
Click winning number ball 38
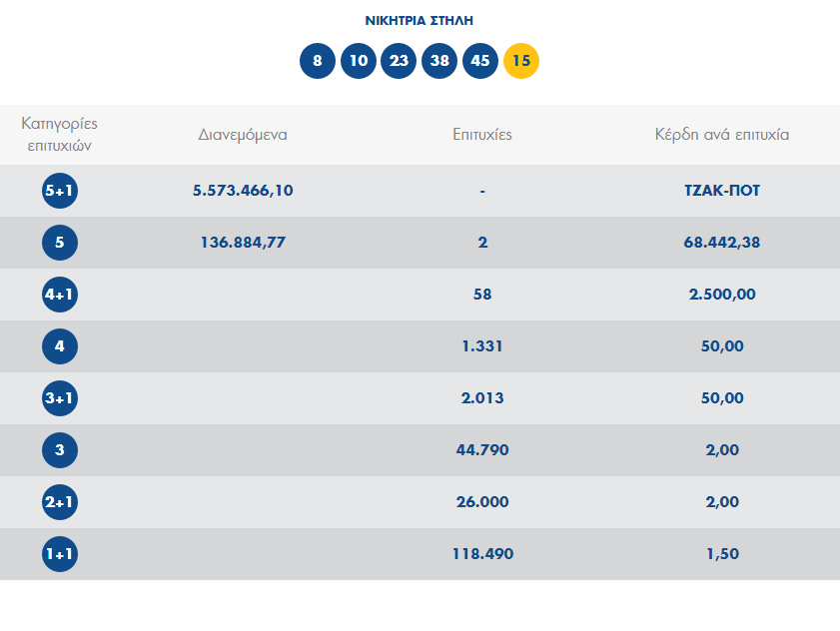coord(439,61)
